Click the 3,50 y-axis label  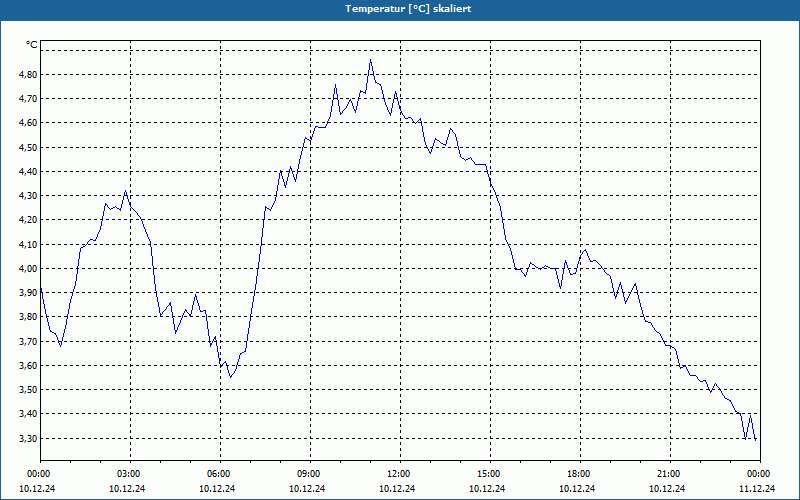pyautogui.click(x=29, y=390)
